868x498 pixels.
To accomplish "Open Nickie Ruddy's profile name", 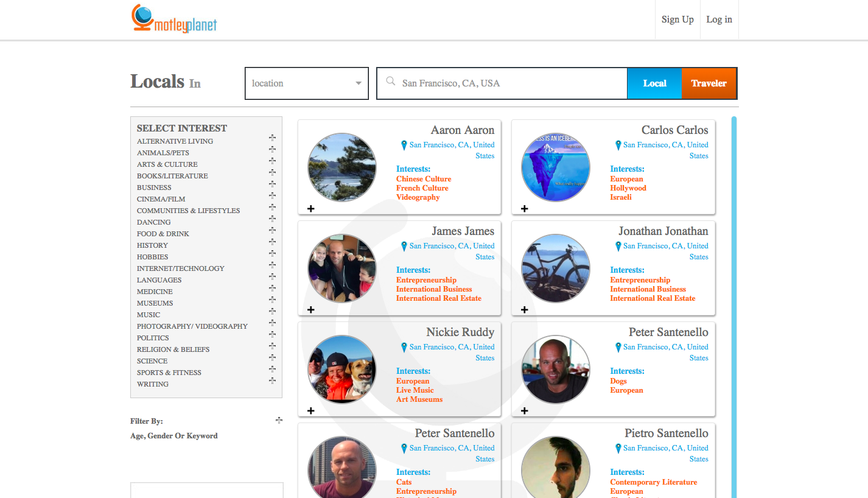I will (x=460, y=332).
